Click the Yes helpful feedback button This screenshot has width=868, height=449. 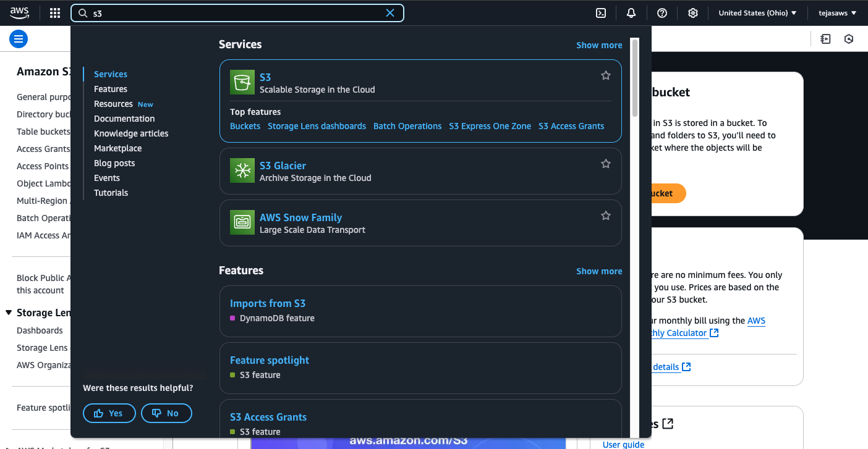pos(109,413)
